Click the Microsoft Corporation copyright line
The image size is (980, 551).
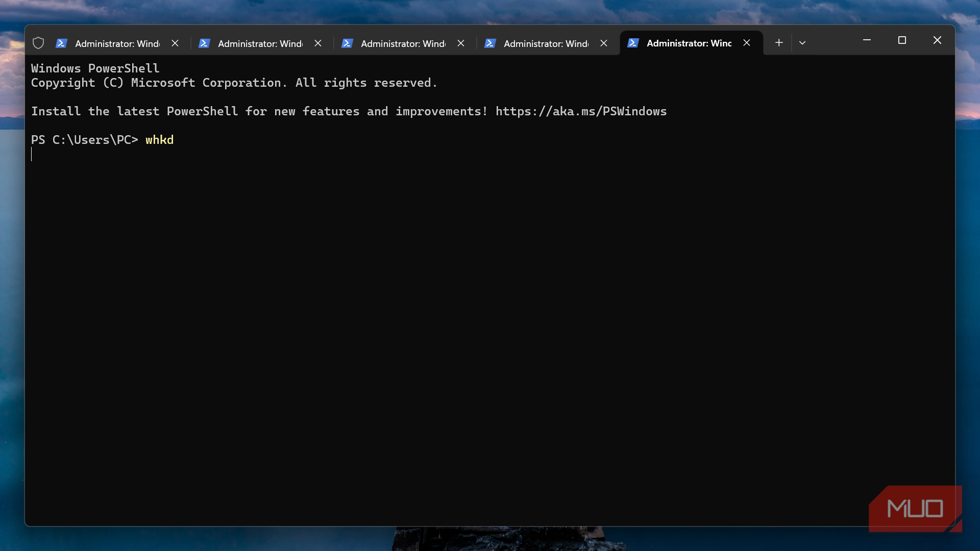pyautogui.click(x=234, y=83)
